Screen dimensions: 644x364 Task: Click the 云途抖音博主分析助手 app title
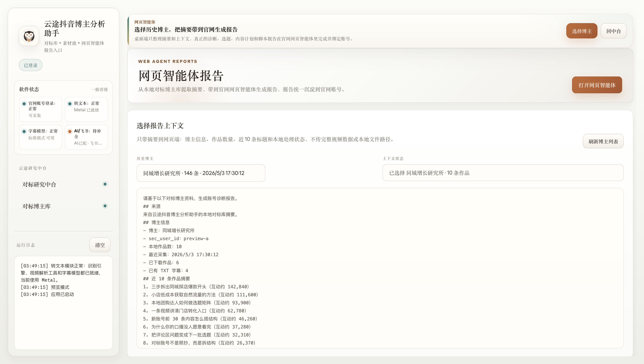[75, 28]
